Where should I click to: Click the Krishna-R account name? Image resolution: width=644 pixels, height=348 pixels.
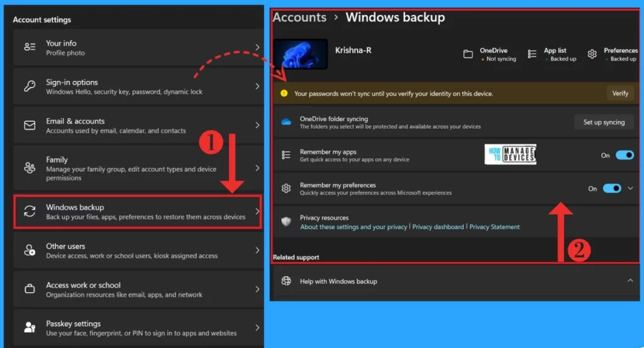(353, 50)
